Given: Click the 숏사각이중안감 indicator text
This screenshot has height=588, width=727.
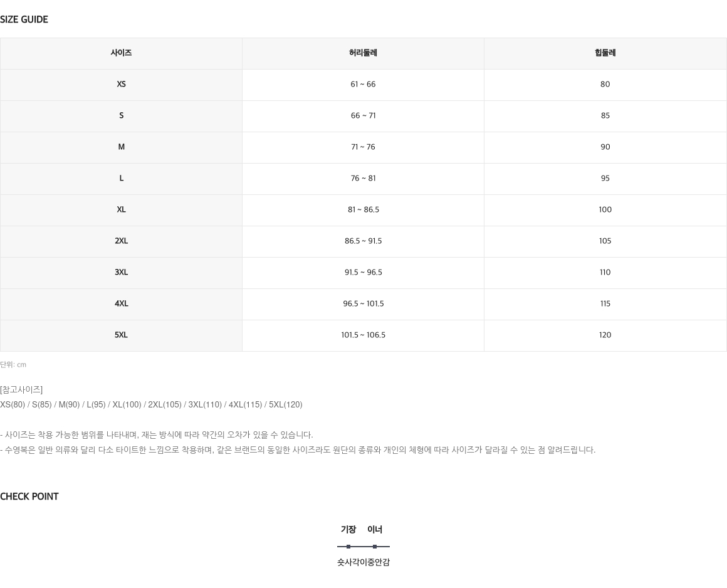Looking at the screenshot, I should (363, 562).
